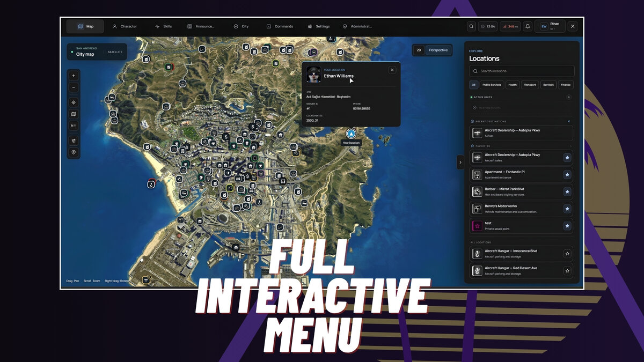The image size is (644, 362).
Task: Unfavorite Apartment — Fantastic Pl
Action: [567, 175]
